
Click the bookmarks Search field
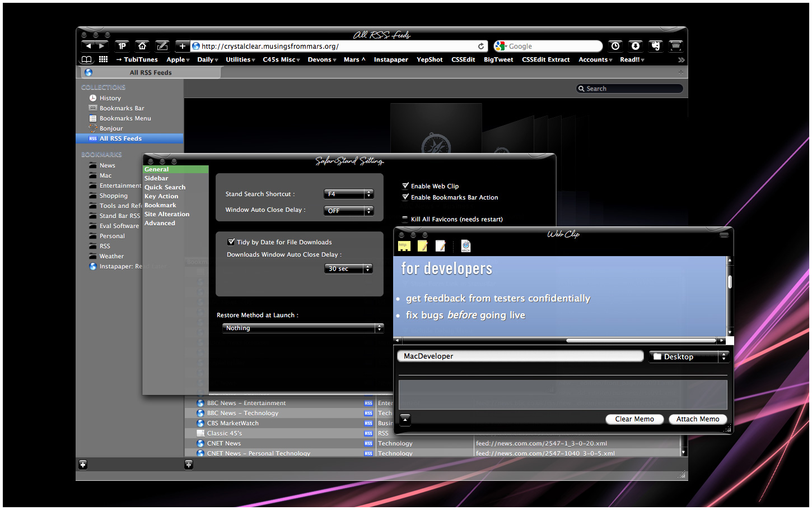click(x=629, y=89)
